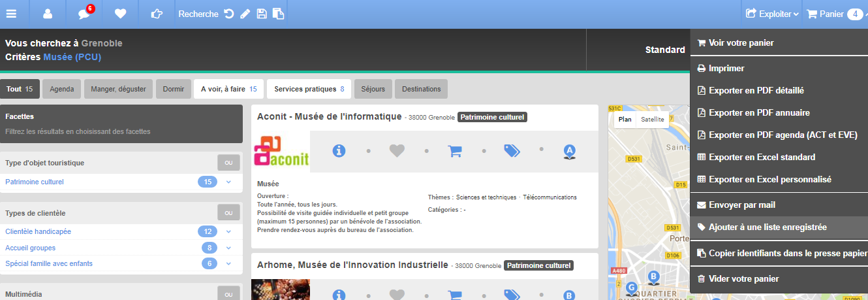868x300 pixels.
Task: Switch map to Plan view
Action: tap(625, 120)
